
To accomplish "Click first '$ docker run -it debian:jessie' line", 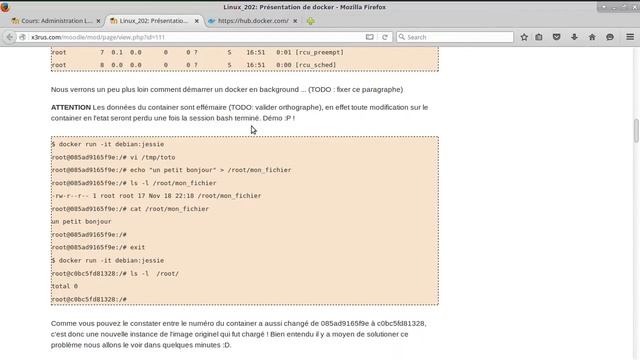I will pyautogui.click(x=108, y=144).
